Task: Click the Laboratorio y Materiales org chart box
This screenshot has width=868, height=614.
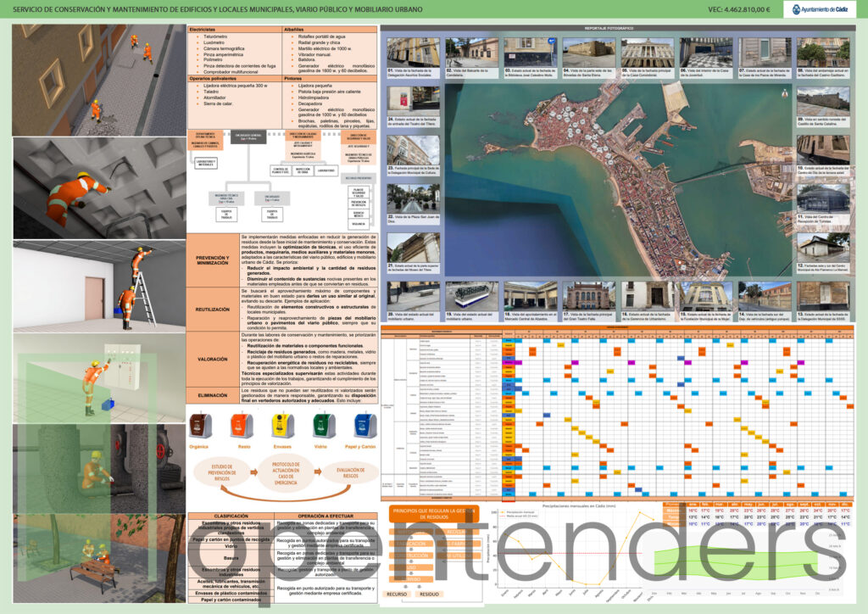Action: click(x=205, y=163)
